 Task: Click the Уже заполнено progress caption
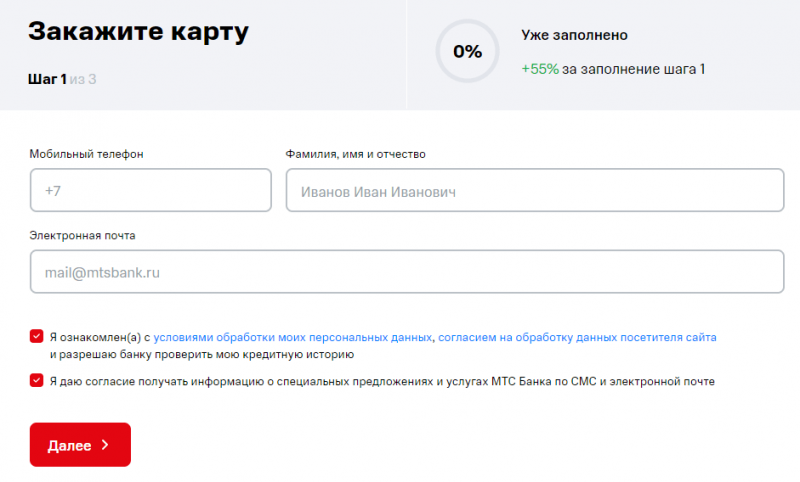point(574,35)
